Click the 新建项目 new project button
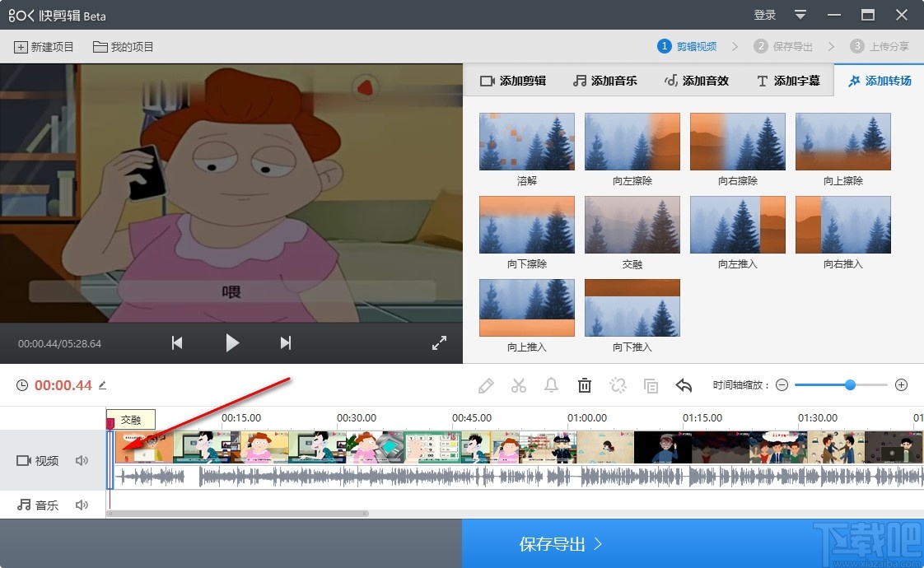The image size is (924, 568). click(x=44, y=47)
